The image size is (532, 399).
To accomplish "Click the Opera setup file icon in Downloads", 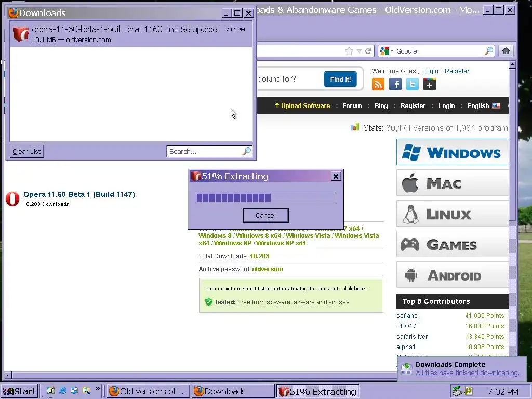I will (x=21, y=34).
